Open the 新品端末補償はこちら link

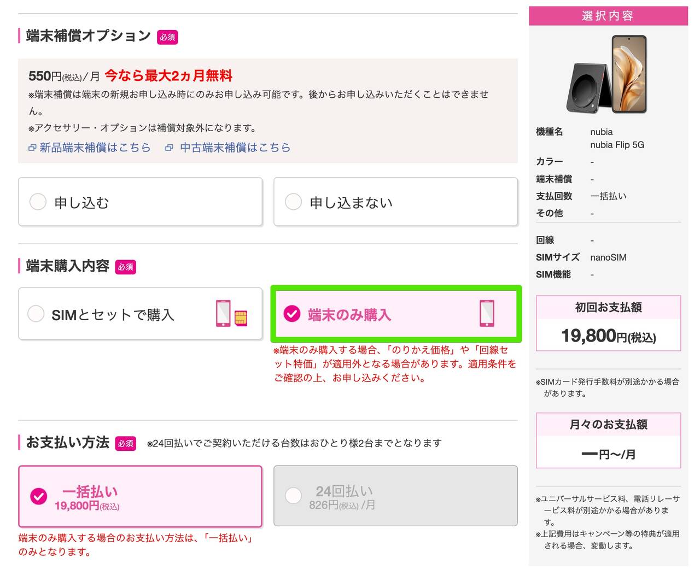point(95,148)
